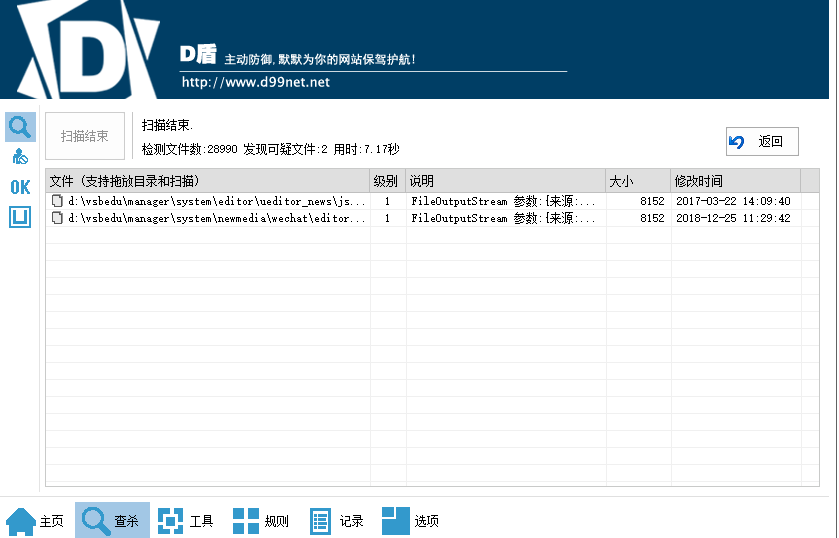Screen dimensions: 839x538
Task: Click the square box icon in left sidebar
Action: [x=20, y=217]
